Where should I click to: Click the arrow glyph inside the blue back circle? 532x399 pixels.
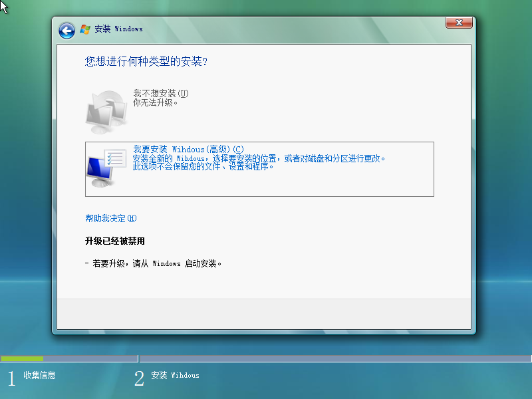(x=66, y=30)
